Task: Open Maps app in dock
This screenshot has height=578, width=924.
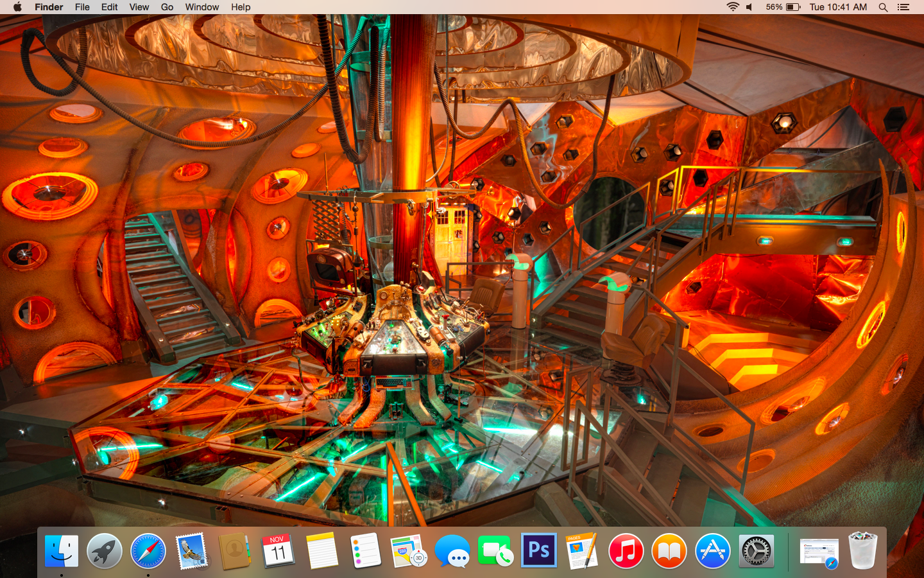Action: pyautogui.click(x=409, y=551)
